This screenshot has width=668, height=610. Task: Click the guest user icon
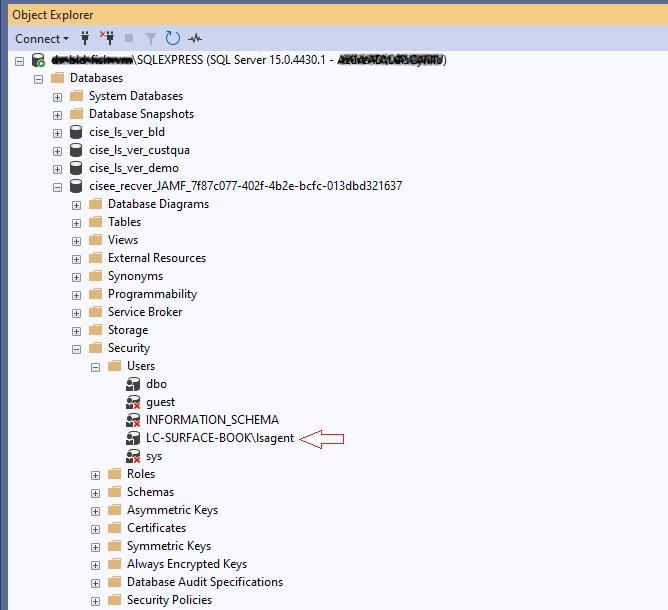(x=133, y=402)
